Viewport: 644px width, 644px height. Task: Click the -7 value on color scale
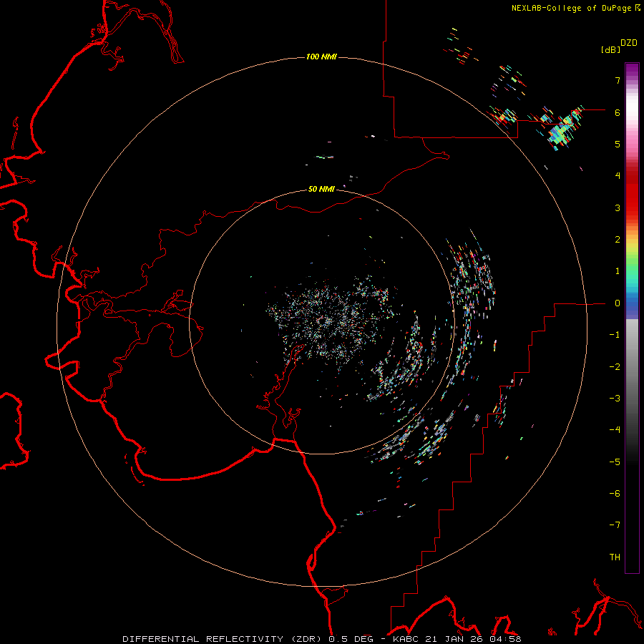point(615,525)
